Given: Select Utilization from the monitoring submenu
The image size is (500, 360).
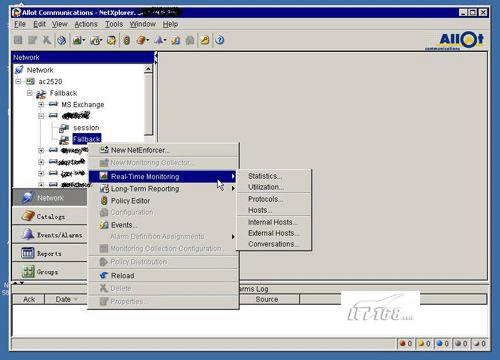Looking at the screenshot, I should pyautogui.click(x=274, y=187).
